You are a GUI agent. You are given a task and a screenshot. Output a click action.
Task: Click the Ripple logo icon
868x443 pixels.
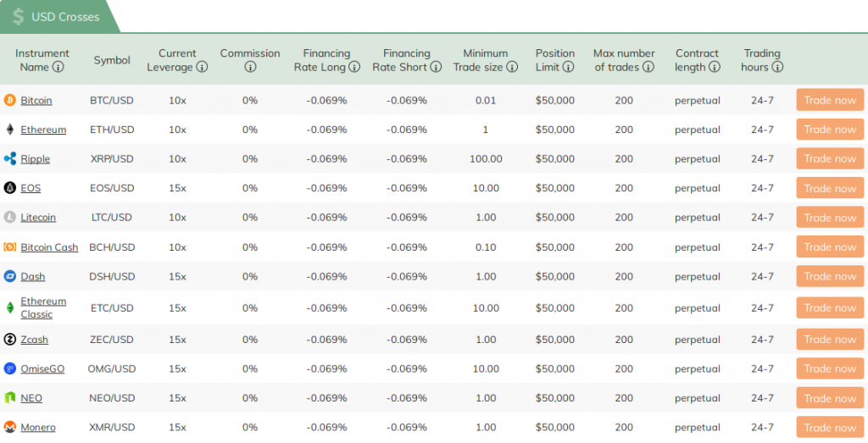click(10, 158)
